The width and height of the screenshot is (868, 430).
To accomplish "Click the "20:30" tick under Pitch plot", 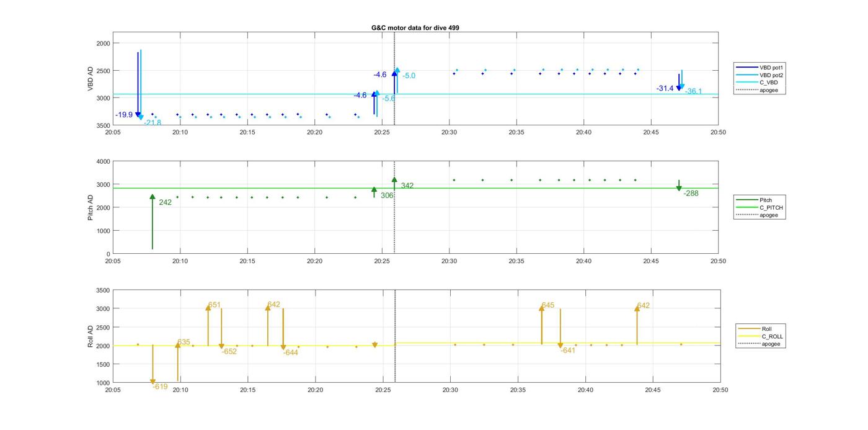I will coord(449,261).
